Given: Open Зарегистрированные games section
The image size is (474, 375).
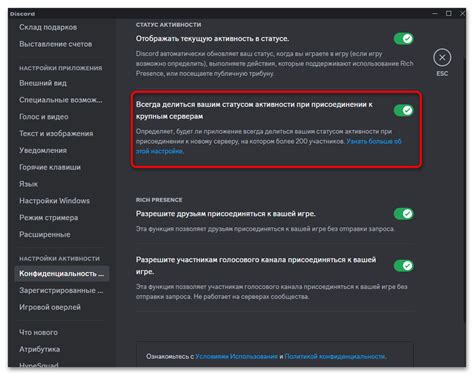Looking at the screenshot, I should coord(61,290).
